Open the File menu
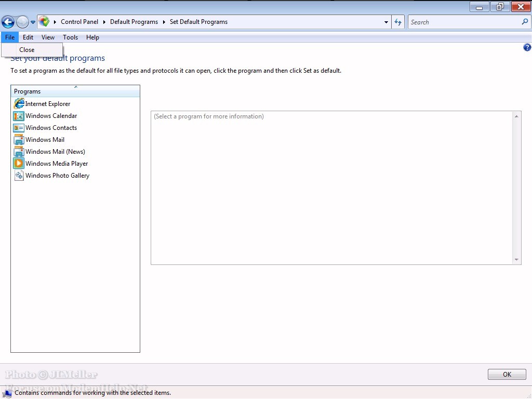The image size is (532, 399). pos(10,37)
